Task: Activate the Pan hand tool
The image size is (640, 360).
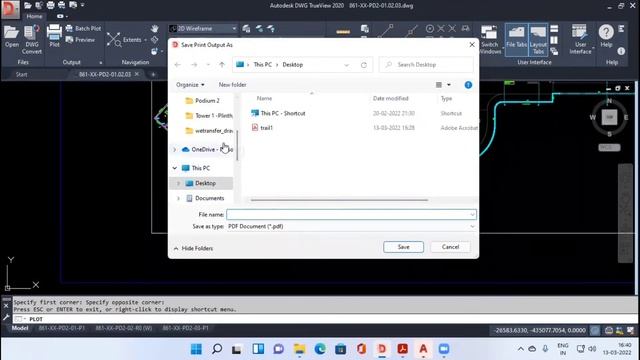Action: [x=154, y=28]
